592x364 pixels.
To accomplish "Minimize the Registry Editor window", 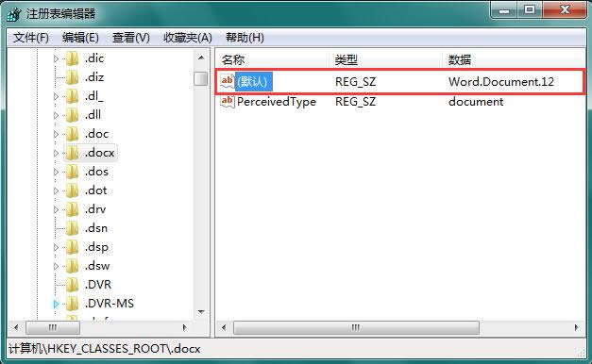I will (x=504, y=10).
